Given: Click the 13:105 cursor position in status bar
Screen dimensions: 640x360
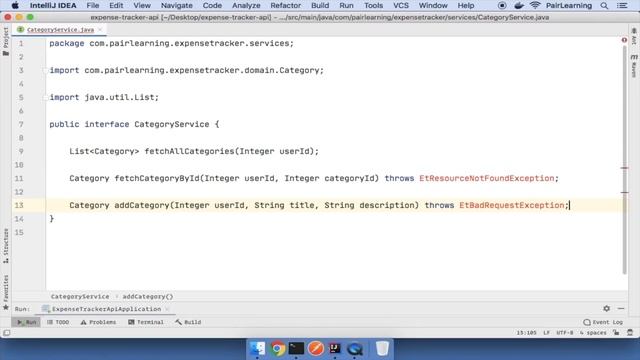Looking at the screenshot, I should point(527,333).
